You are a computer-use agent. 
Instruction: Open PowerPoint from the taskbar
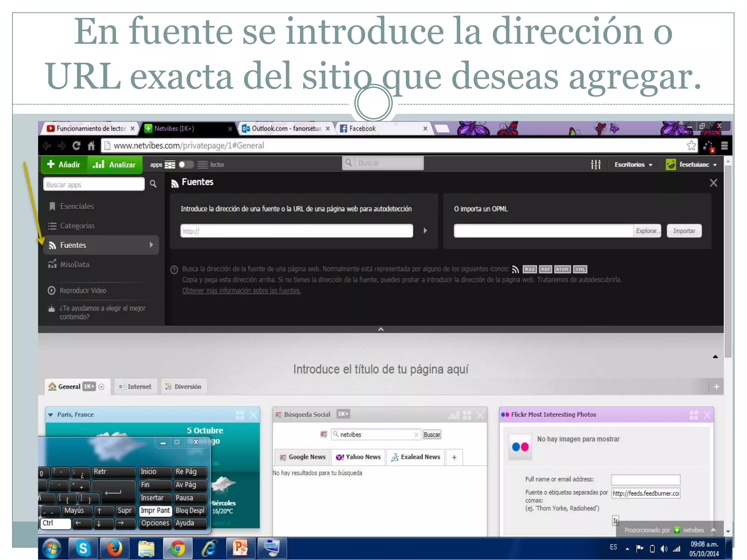(x=240, y=548)
